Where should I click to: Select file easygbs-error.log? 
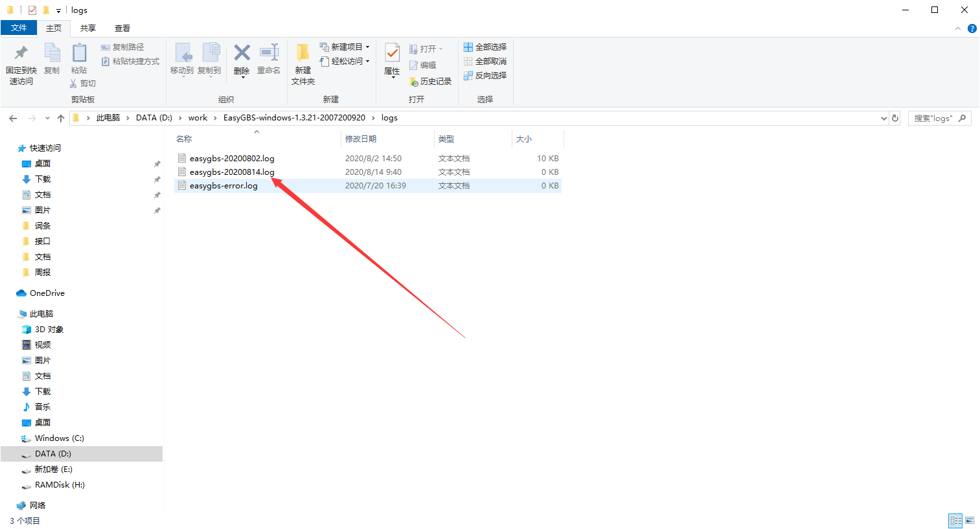(x=367, y=186)
